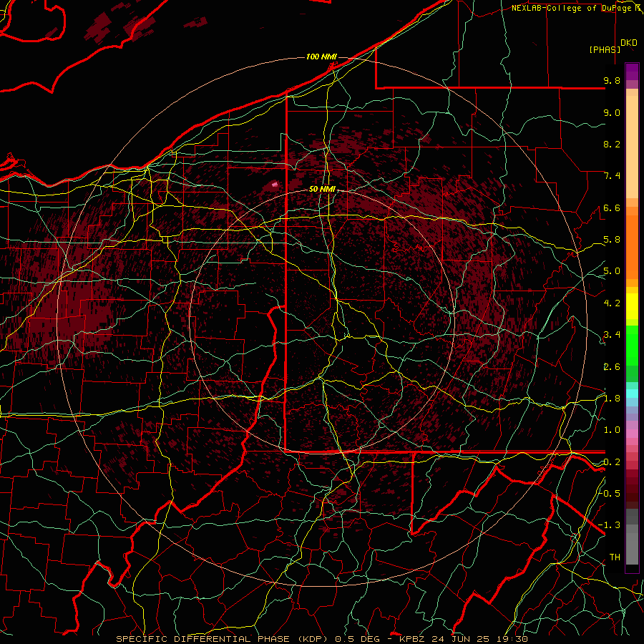The image size is (644, 644).
Task: Click the 6.6 scale label
Action: tap(612, 208)
